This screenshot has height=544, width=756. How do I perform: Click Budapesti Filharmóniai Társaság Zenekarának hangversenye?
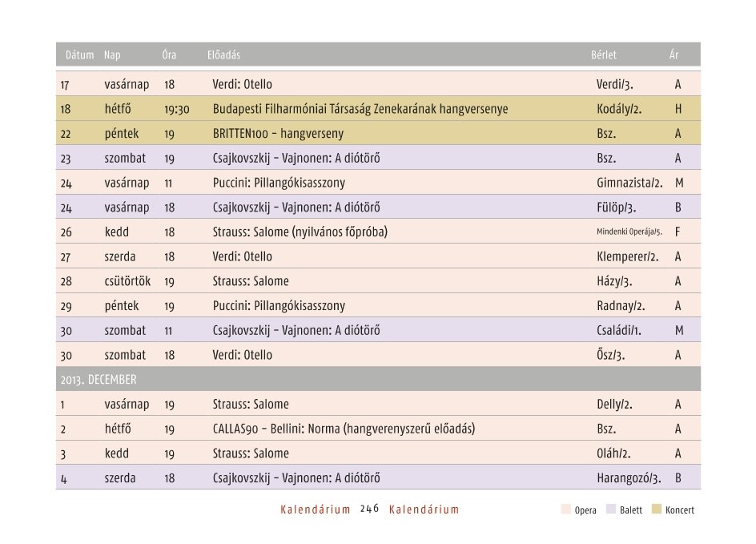click(x=360, y=109)
